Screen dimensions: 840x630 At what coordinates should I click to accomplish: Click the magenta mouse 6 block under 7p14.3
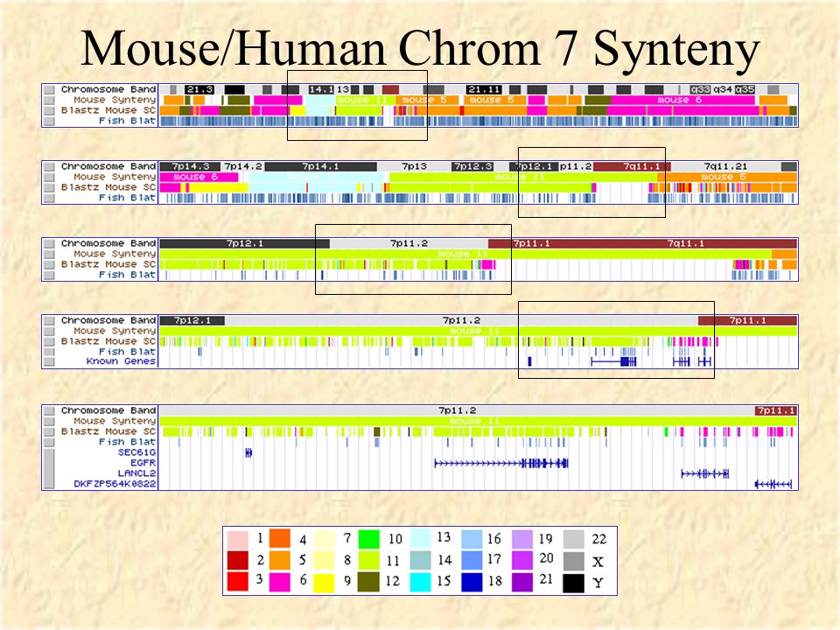(x=199, y=177)
